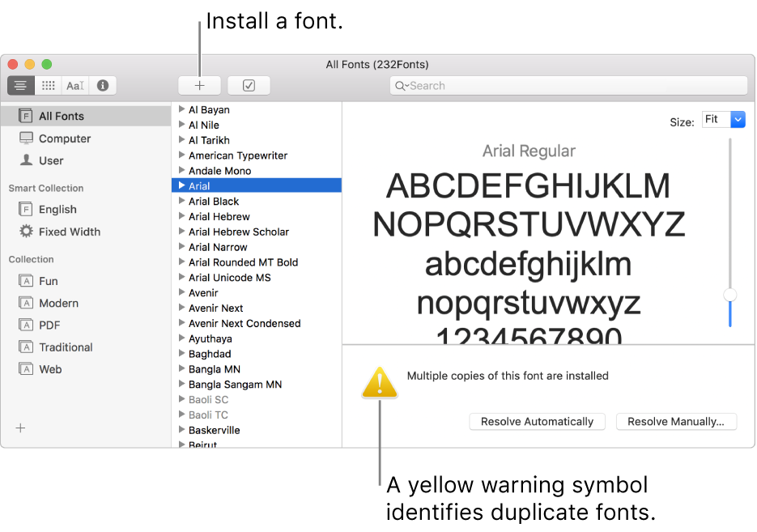Expand the Al Bayan font family
757x532 pixels.
click(181, 109)
